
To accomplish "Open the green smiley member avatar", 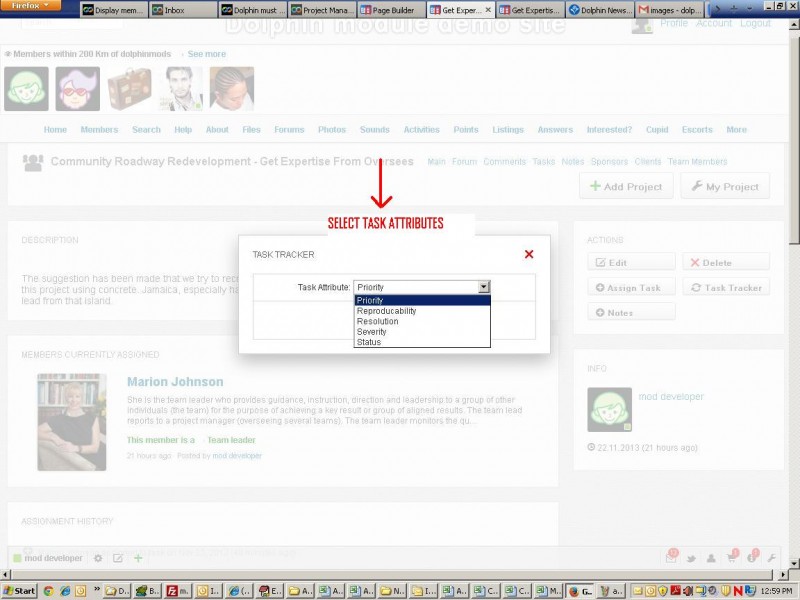I will click(x=27, y=89).
